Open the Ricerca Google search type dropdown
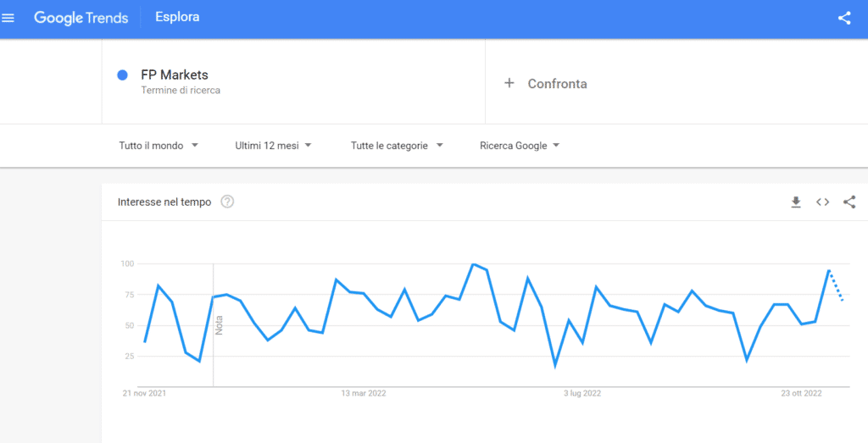This screenshot has height=443, width=868. point(520,146)
